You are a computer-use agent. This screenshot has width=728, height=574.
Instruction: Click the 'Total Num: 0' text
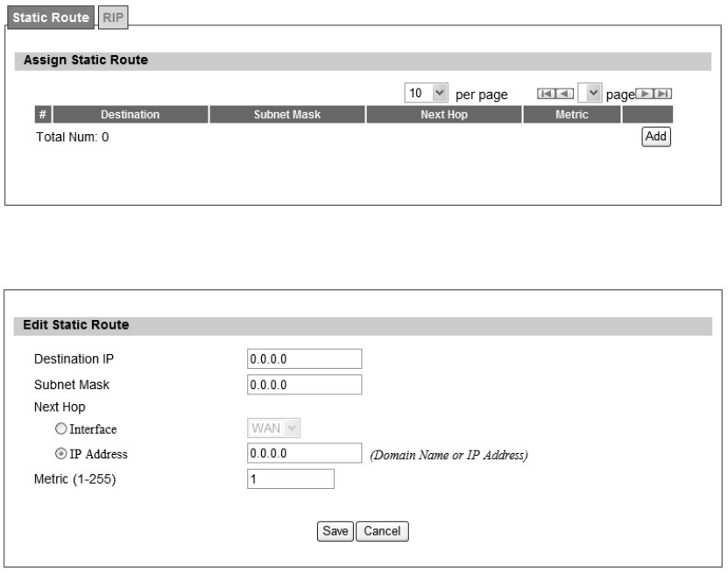(x=73, y=138)
